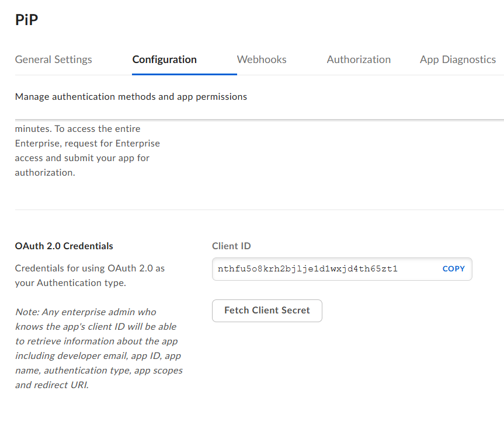The image size is (504, 422).
Task: Open the General Settings tab
Action: pos(53,60)
